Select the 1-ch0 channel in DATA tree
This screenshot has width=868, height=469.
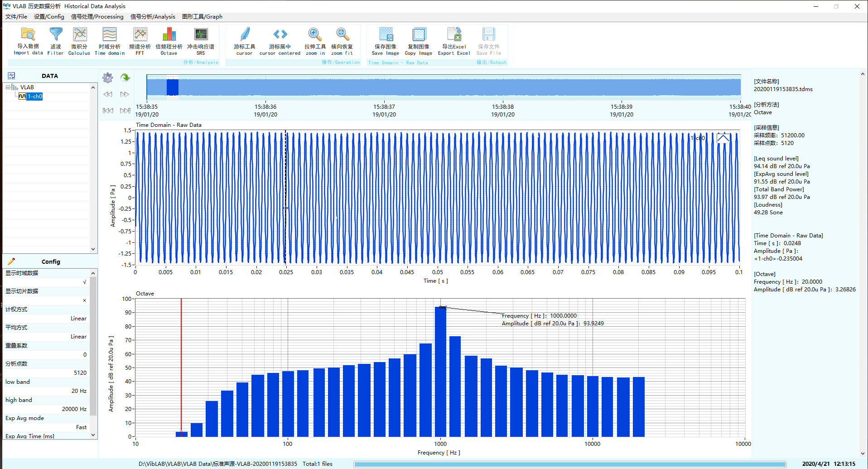tap(34, 96)
